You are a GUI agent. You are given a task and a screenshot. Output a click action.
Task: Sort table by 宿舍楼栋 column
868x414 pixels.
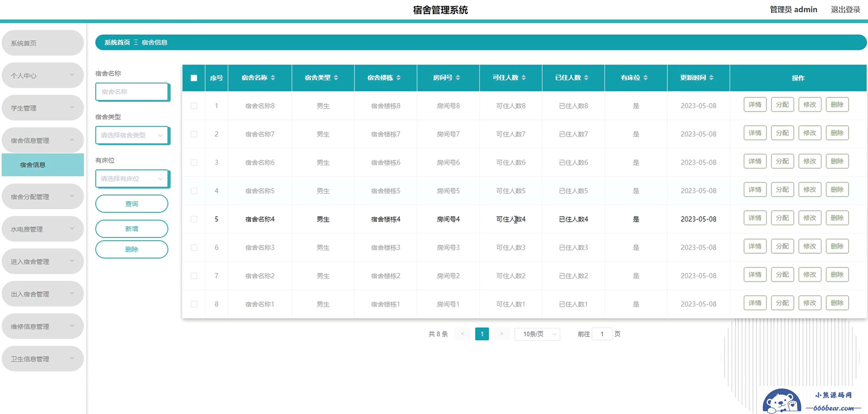pos(398,78)
